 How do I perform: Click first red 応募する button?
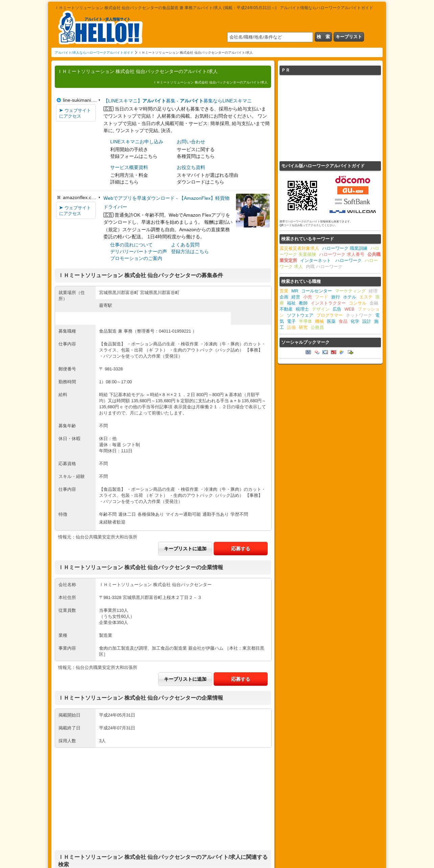pos(241,549)
